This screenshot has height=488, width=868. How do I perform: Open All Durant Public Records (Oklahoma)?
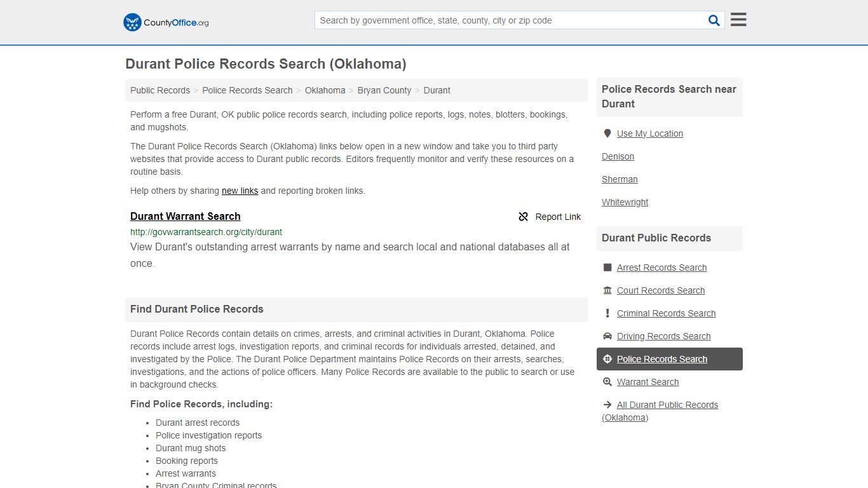pyautogui.click(x=660, y=411)
